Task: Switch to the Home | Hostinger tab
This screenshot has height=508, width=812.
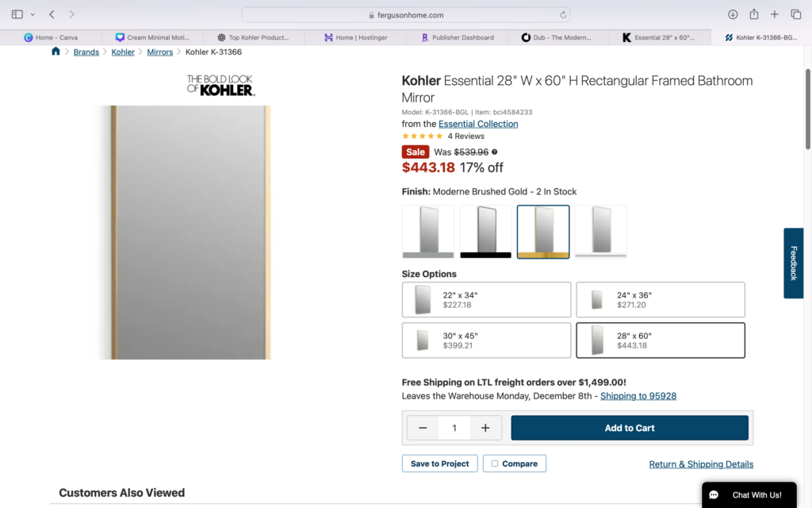Action: click(x=355, y=37)
